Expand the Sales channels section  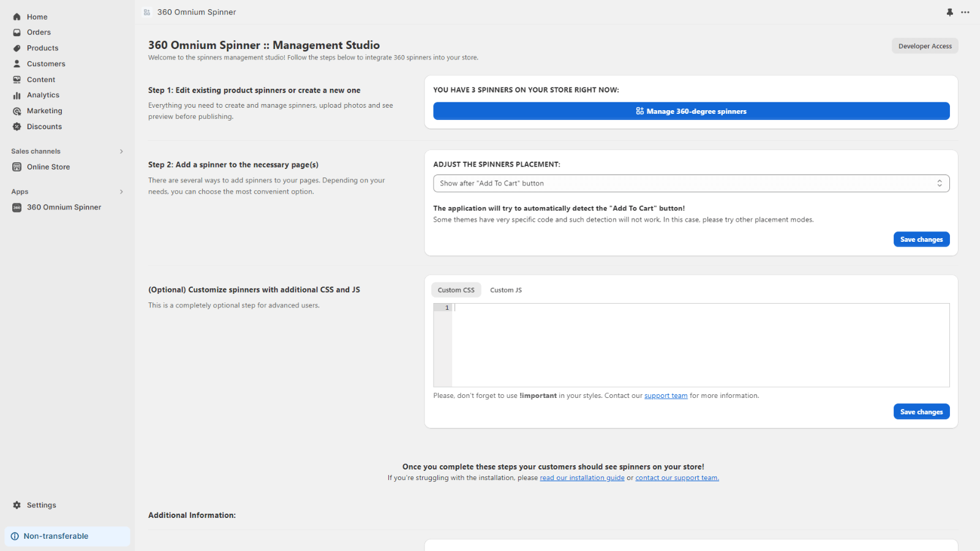(x=121, y=151)
